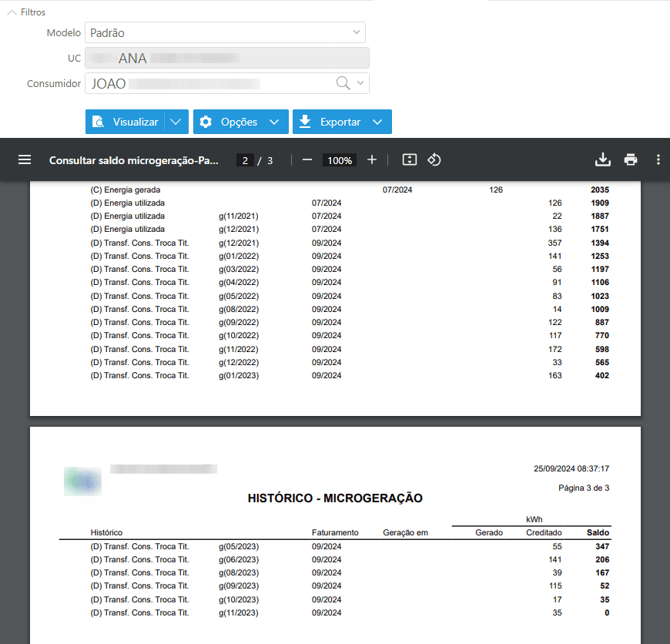This screenshot has width=670, height=644.
Task: Open the Visualizar split-button arrow
Action: point(176,122)
